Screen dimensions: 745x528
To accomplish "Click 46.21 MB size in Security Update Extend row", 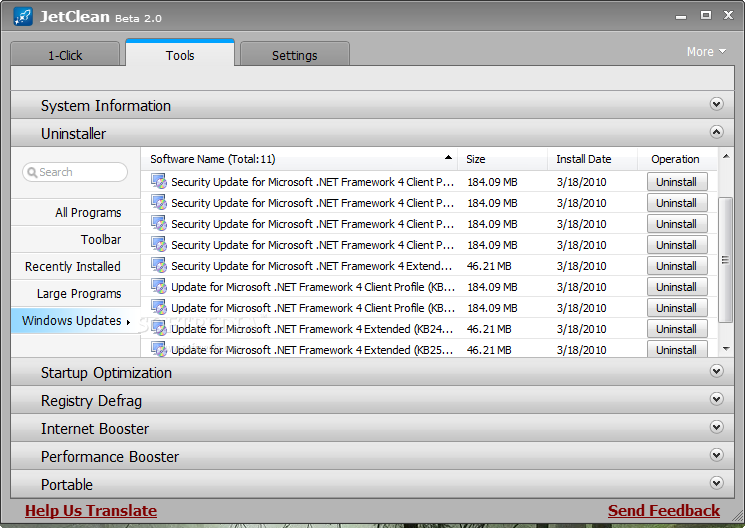I will (489, 266).
